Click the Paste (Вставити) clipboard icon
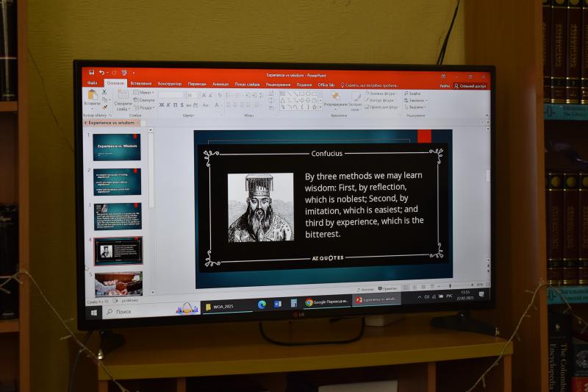Screen dimensions: 588x392 (93, 95)
